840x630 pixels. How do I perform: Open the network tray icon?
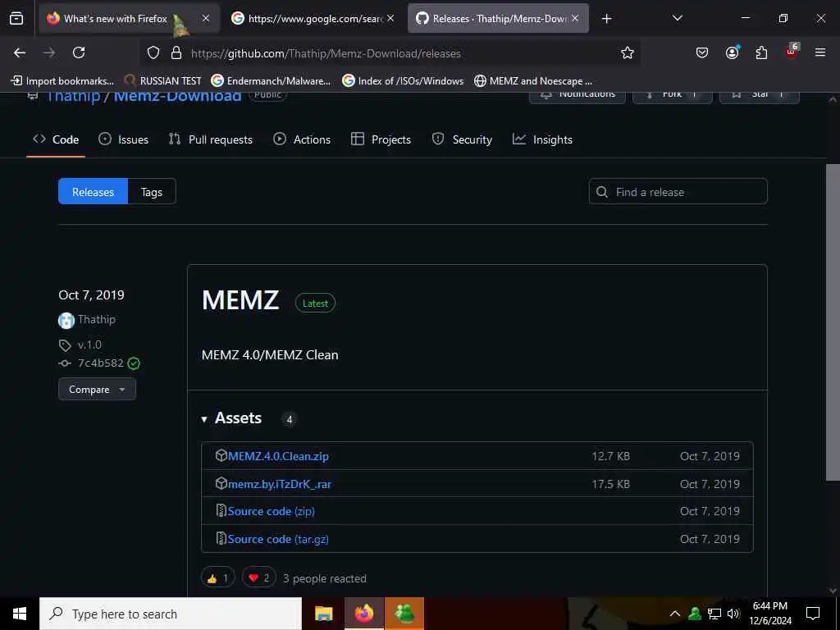[714, 614]
